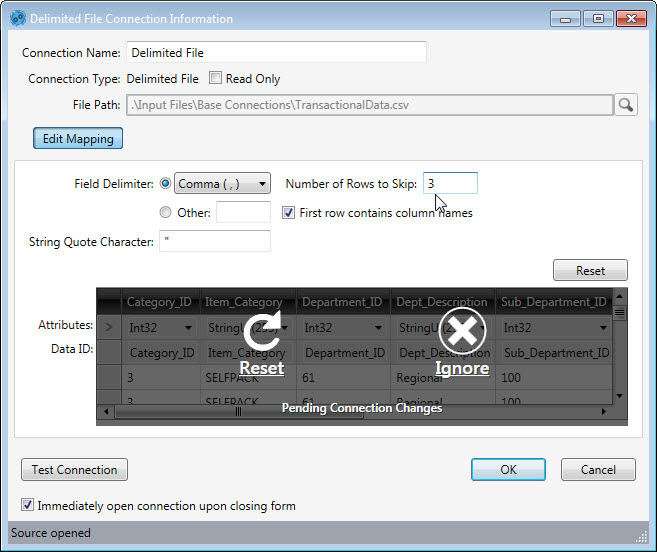Toggle the Read Only checkbox
This screenshot has width=657, height=552.
tap(215, 78)
